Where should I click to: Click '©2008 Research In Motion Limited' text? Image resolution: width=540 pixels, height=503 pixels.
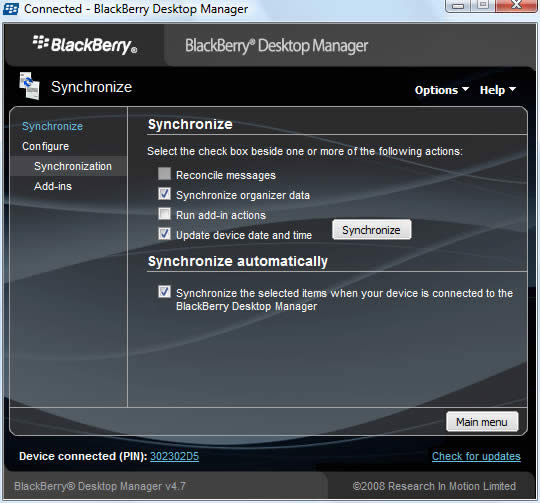tap(434, 486)
